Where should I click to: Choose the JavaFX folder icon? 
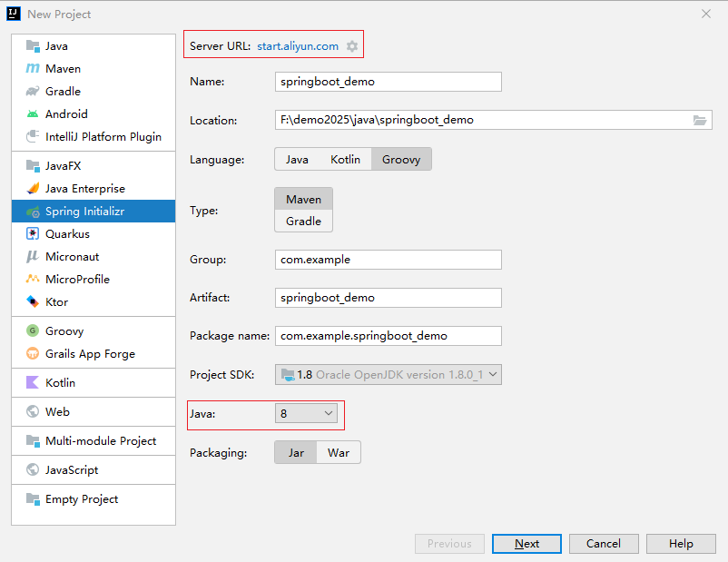(x=33, y=166)
